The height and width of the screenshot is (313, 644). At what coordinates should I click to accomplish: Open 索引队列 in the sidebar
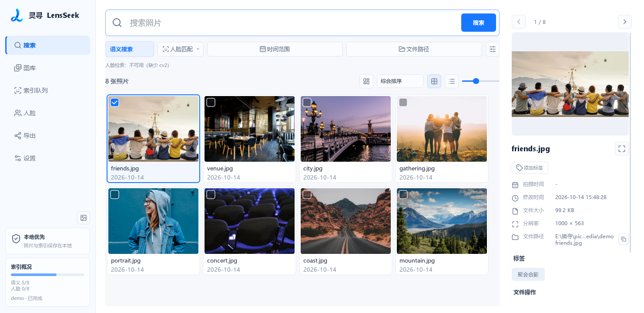click(x=48, y=90)
